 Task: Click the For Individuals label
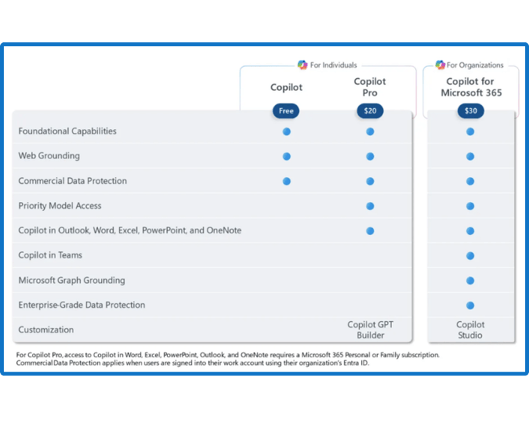[333, 65]
